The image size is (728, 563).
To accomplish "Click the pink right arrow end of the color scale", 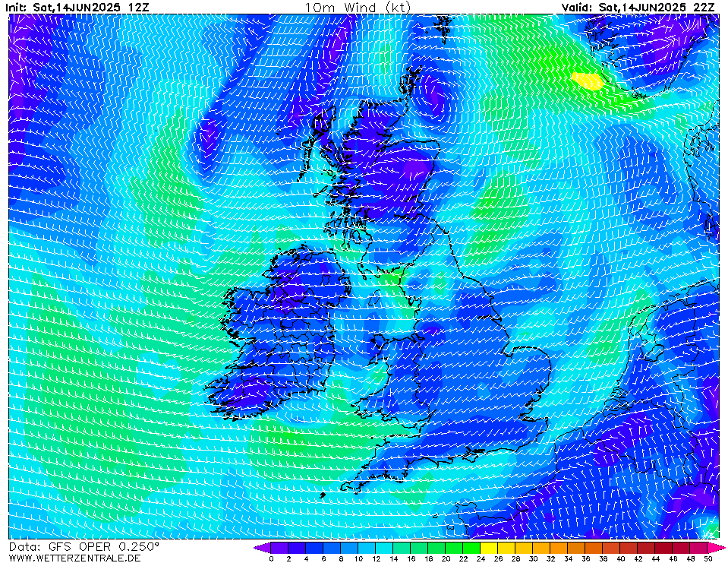I will pyautogui.click(x=717, y=547).
